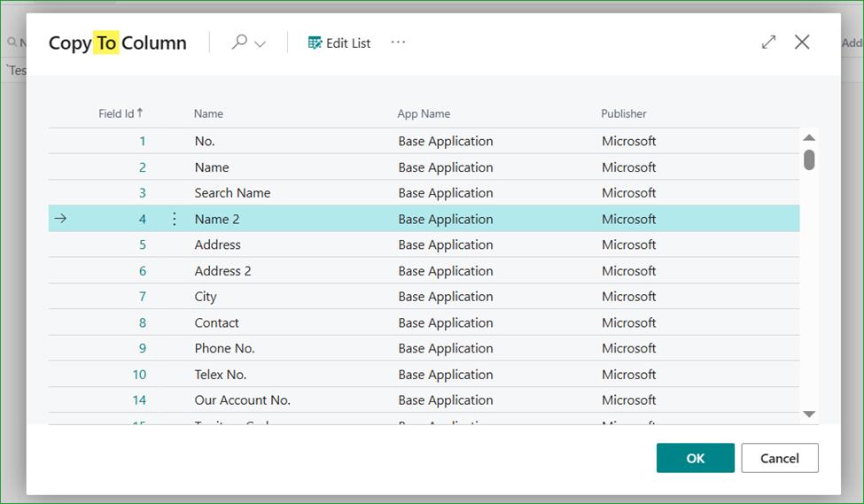
Task: Sort by the Field Id column header
Action: [121, 113]
